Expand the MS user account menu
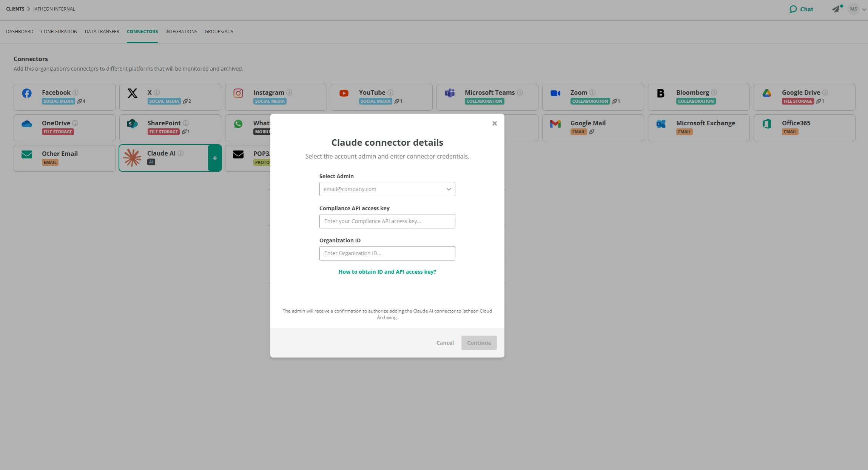The height and width of the screenshot is (470, 868). [x=857, y=9]
